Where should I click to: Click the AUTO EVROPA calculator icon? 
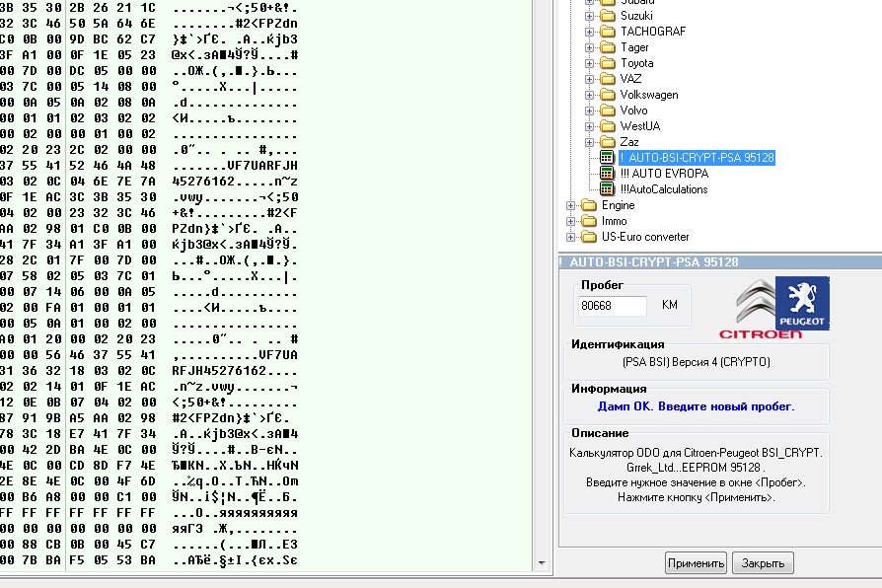[606, 174]
